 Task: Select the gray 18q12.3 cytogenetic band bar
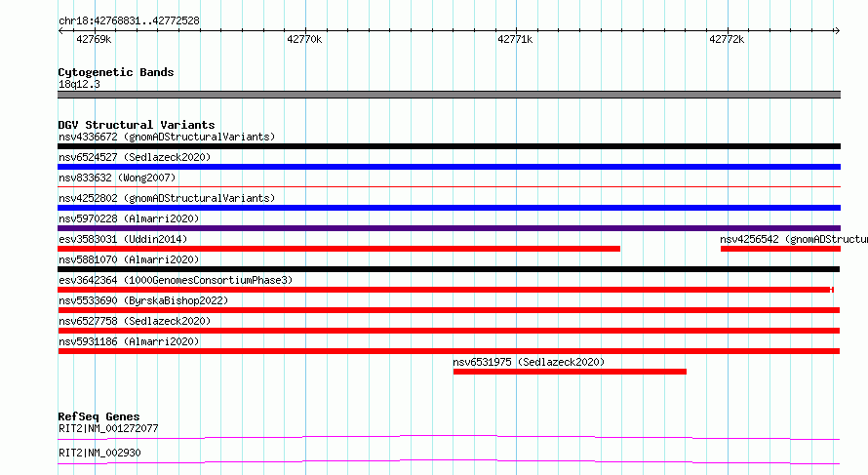(449, 95)
